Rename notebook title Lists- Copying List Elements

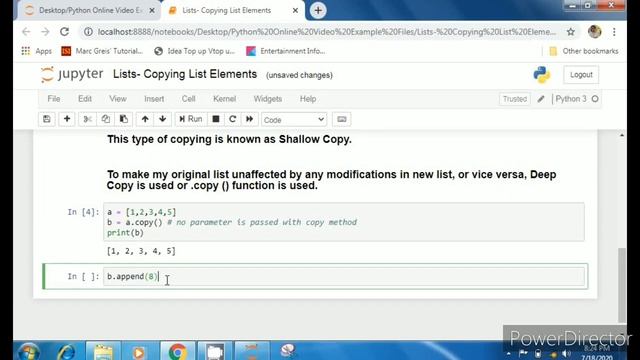pyautogui.click(x=185, y=74)
